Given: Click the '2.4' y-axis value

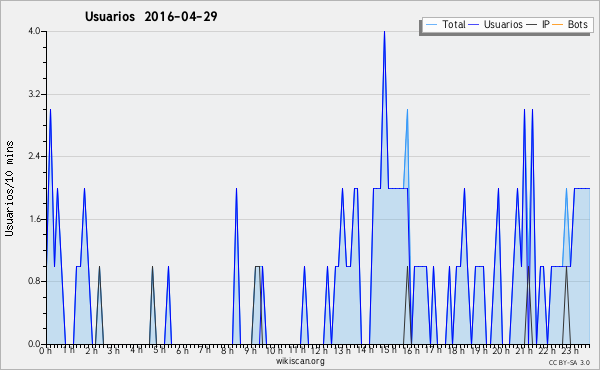Looking at the screenshot, I should (34, 156).
